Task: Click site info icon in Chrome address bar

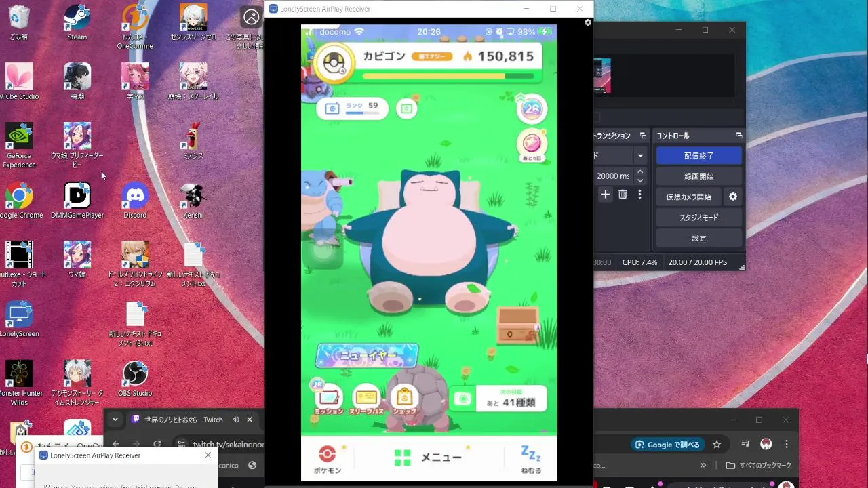Action: [181, 445]
